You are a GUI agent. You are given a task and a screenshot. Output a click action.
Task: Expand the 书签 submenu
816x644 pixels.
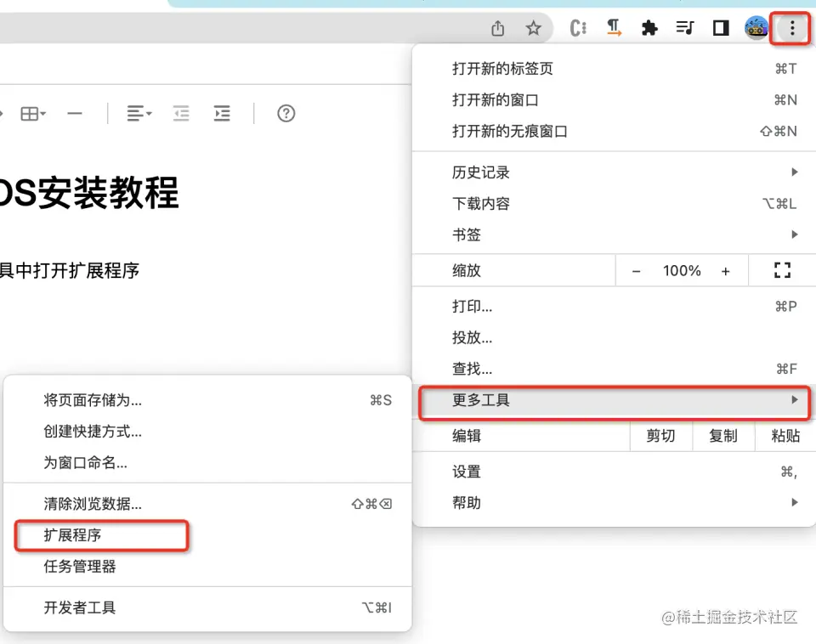tap(614, 234)
